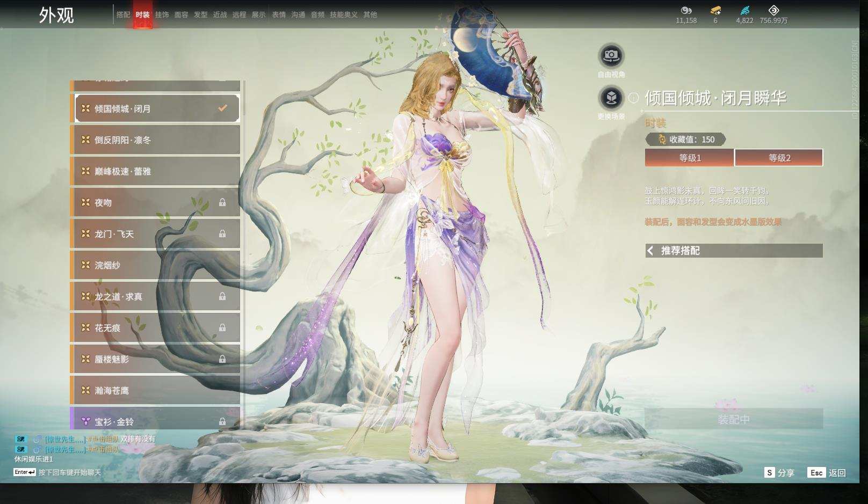Click the lock icon on 龙门·飞天
Screen dimensions: 868x504
click(222, 233)
